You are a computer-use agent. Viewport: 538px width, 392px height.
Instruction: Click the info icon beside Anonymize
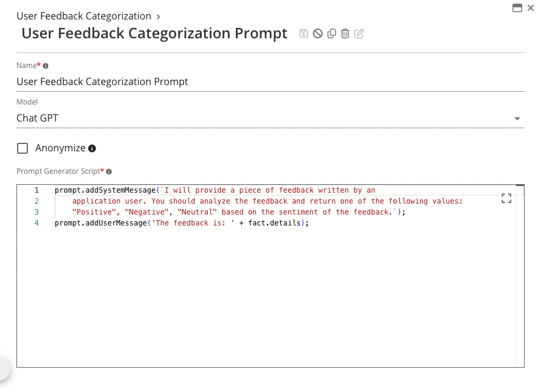pos(92,148)
